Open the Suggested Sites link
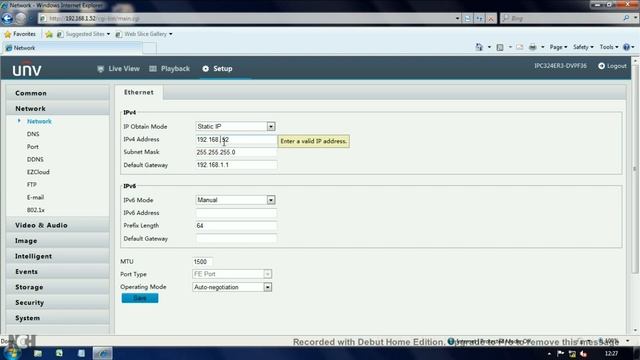Screen dimensions: 640x360 83,34
